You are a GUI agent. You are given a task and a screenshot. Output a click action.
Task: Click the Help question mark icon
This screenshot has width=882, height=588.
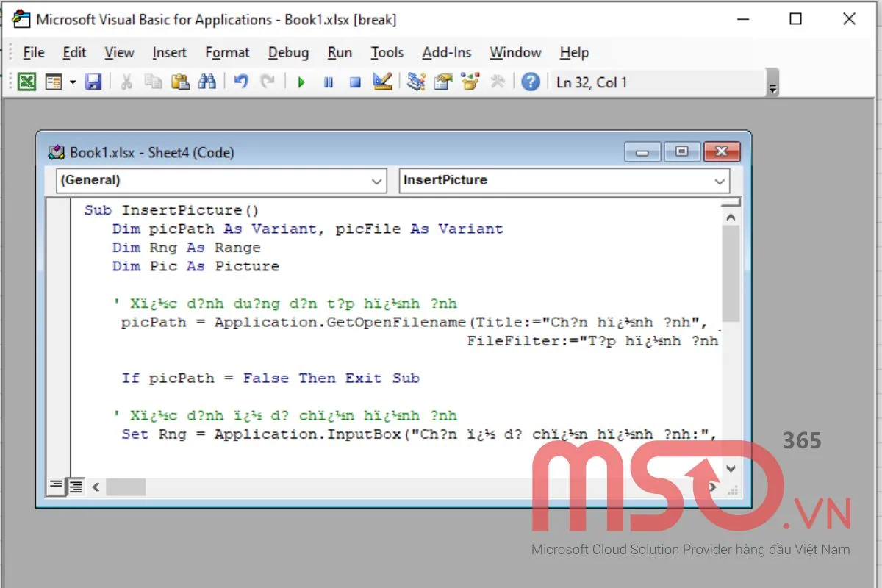coord(531,82)
